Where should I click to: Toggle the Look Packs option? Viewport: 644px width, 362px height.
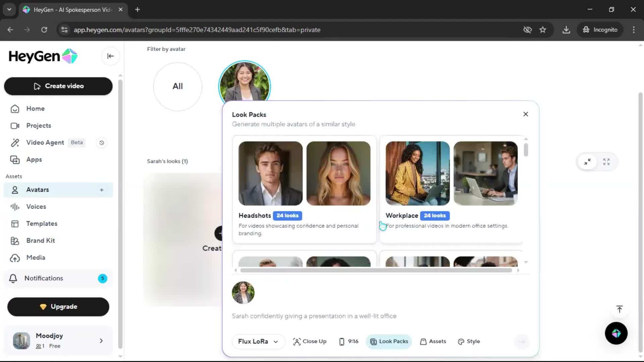coord(389,341)
